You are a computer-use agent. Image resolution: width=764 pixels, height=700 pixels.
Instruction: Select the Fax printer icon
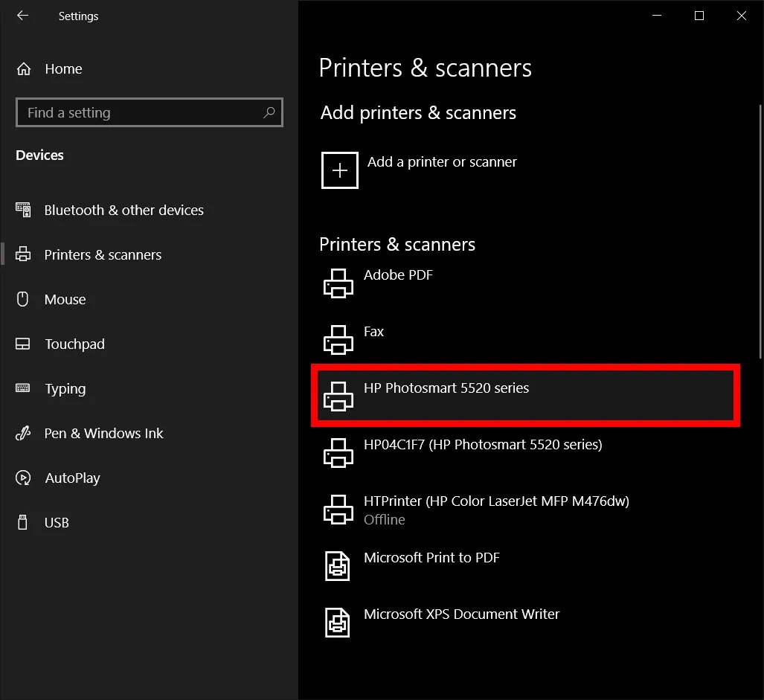[338, 340]
